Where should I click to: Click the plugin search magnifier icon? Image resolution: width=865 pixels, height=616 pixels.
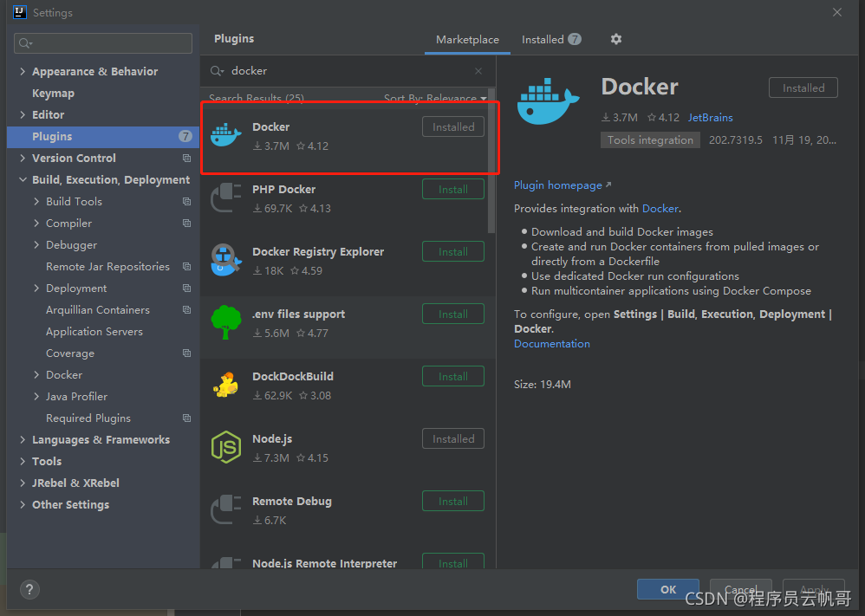coord(217,71)
